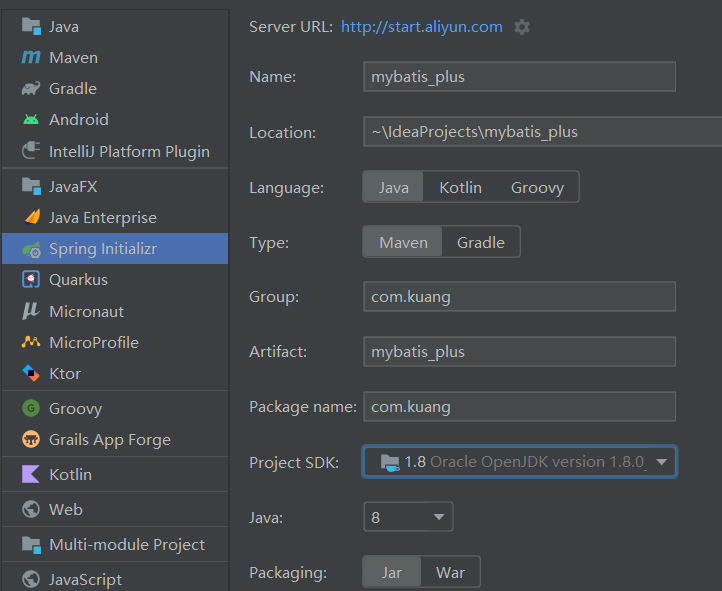Click the Micronaut mu icon
The width and height of the screenshot is (722, 591).
pyautogui.click(x=31, y=311)
